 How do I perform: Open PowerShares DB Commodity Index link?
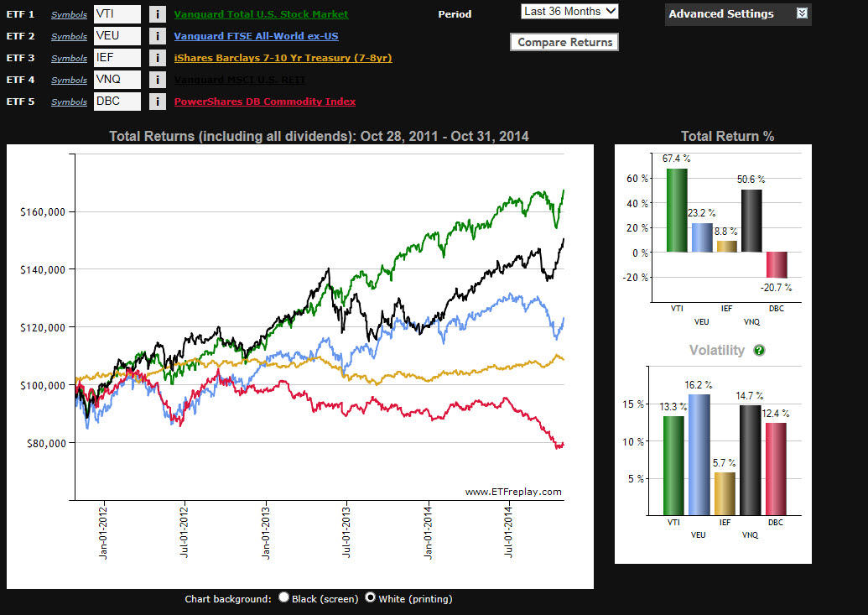[264, 102]
